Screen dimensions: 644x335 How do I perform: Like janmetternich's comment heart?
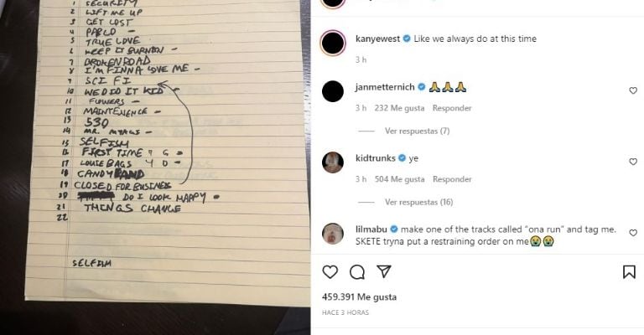tap(633, 90)
